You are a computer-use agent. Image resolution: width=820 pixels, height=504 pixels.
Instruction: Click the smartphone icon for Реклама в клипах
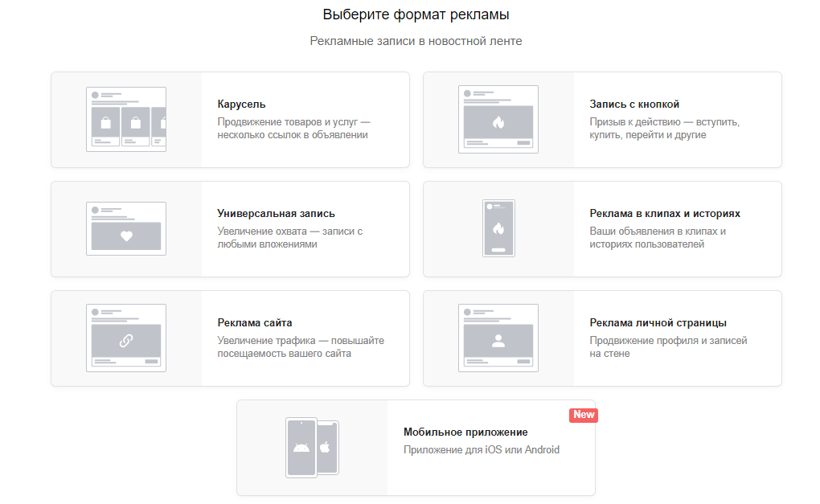[498, 229]
